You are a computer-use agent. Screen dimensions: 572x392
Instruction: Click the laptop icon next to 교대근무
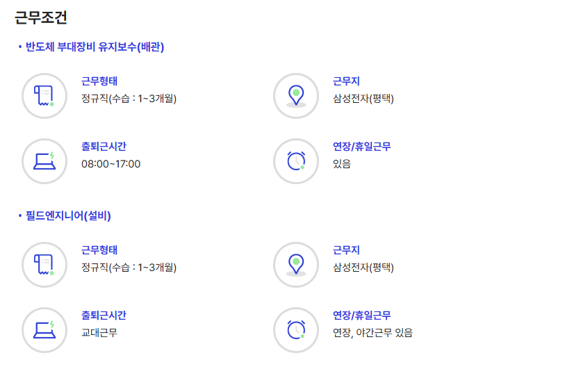(44, 330)
